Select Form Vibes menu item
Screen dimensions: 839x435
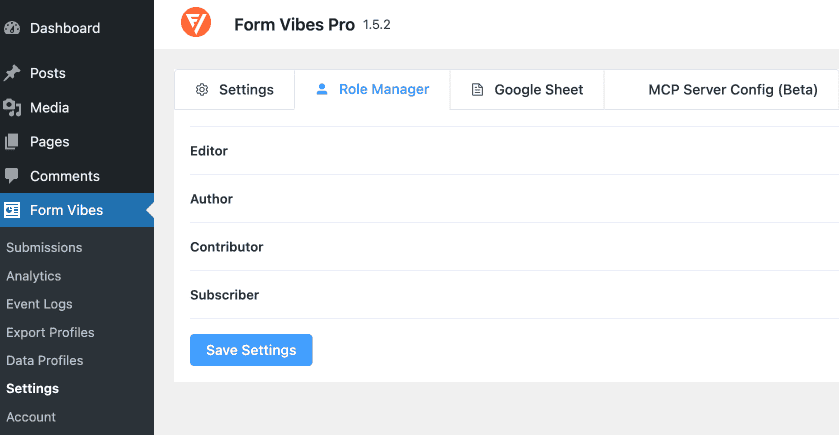click(x=77, y=210)
